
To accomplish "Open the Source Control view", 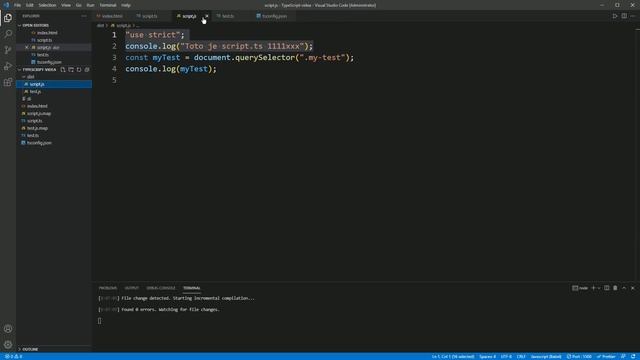I will coord(8,50).
